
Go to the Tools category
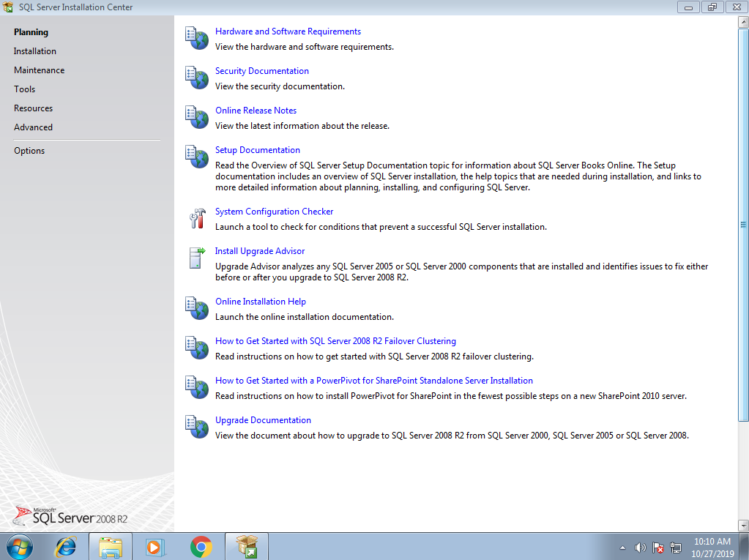click(24, 89)
